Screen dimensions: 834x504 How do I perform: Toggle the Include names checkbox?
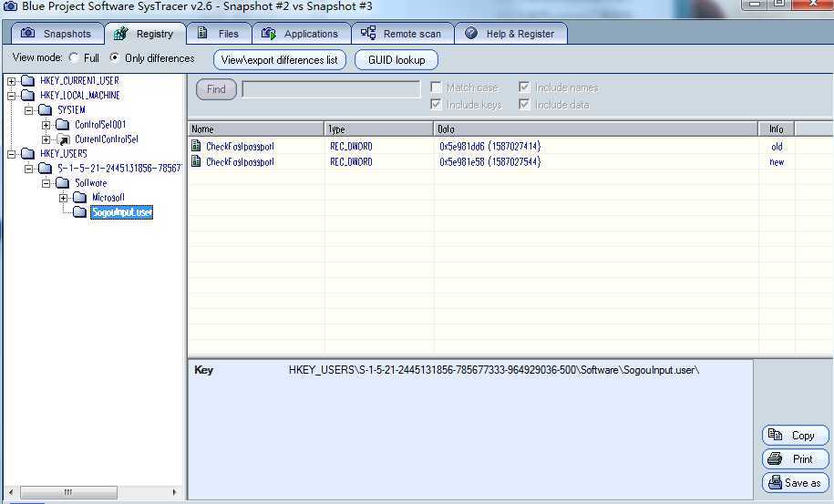tap(524, 87)
